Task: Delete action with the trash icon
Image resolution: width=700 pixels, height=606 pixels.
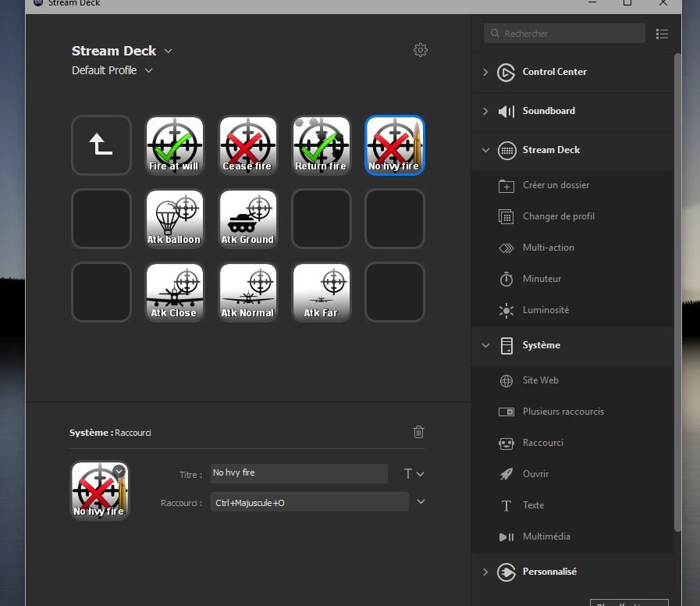Action: point(418,432)
